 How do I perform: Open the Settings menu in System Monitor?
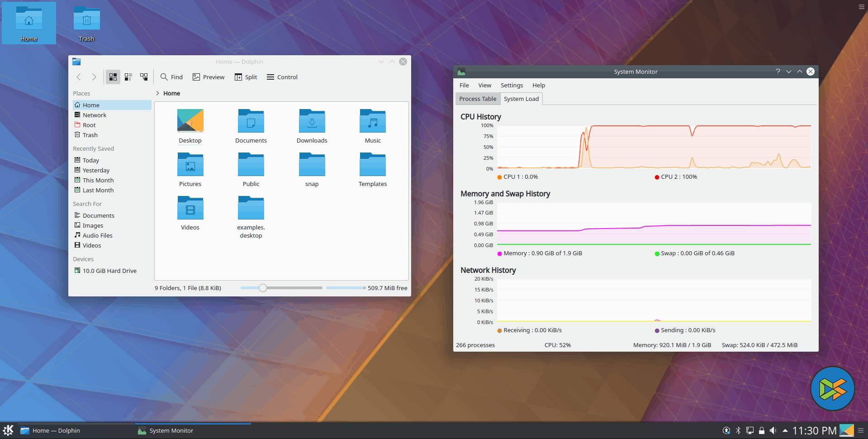pos(512,85)
